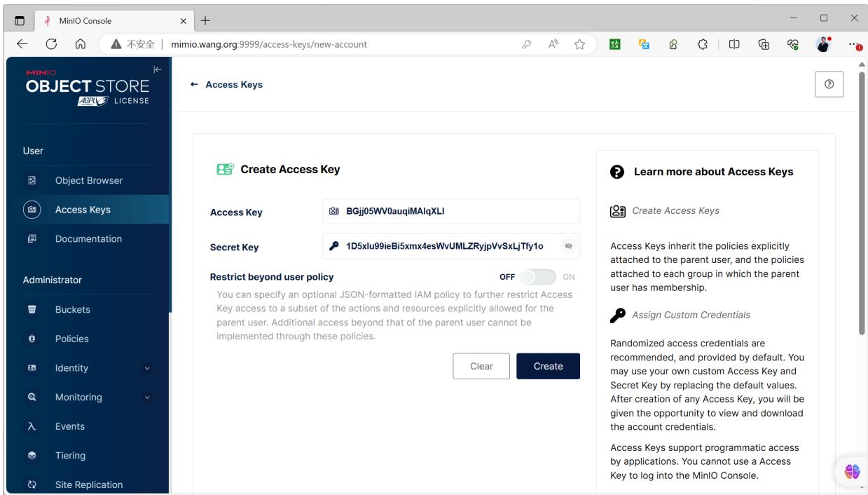The height and width of the screenshot is (495, 868).
Task: Add page to favorites star
Action: (x=579, y=44)
